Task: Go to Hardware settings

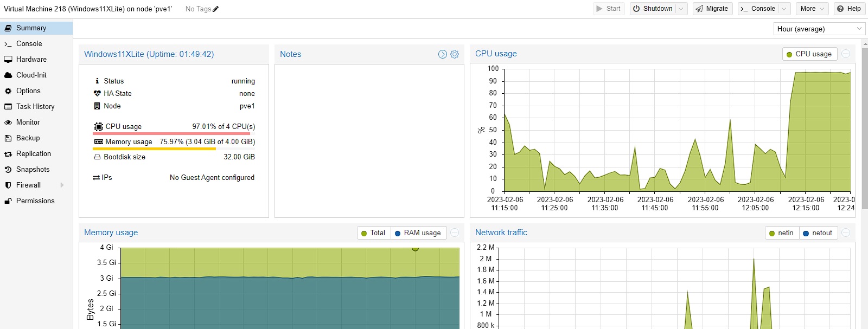Action: 36,60
